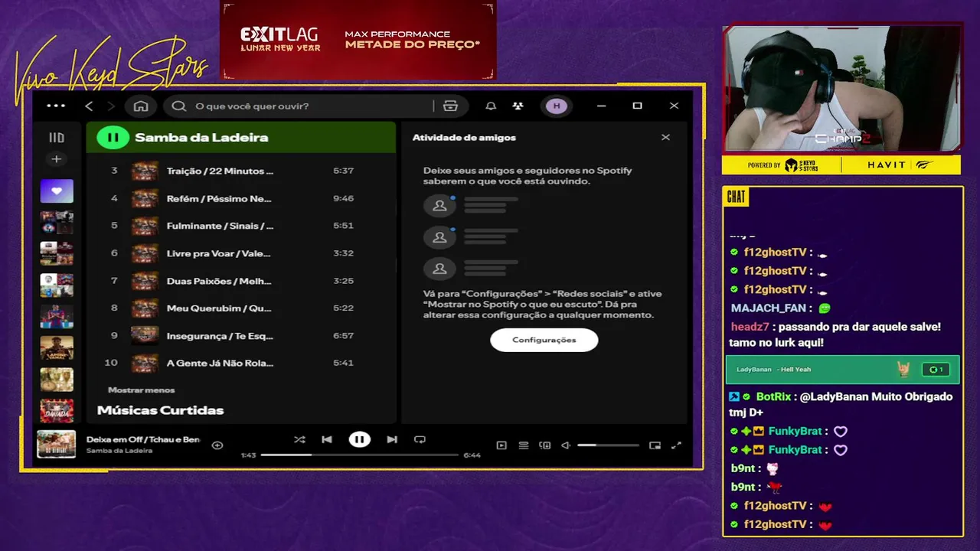Click the Samba da Ladeira header title
The image size is (980, 551).
click(x=201, y=138)
